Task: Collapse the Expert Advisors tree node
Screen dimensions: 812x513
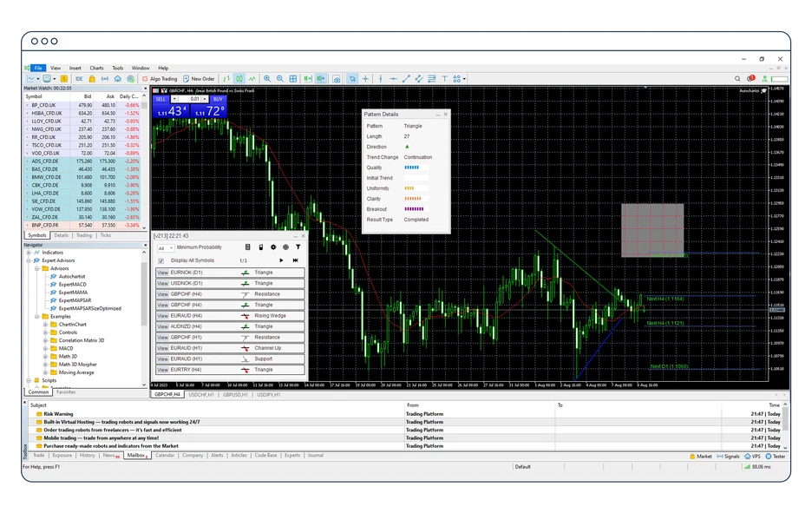Action: click(29, 260)
